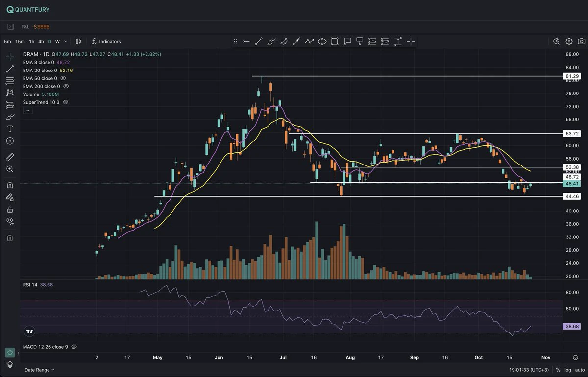Expand the timeframe dropdown chevron
588x377 pixels.
65,42
